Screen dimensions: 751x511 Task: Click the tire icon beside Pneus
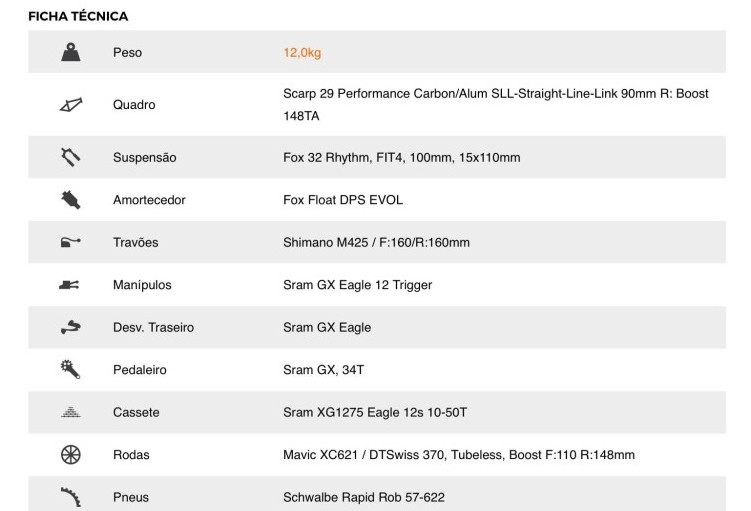click(70, 496)
